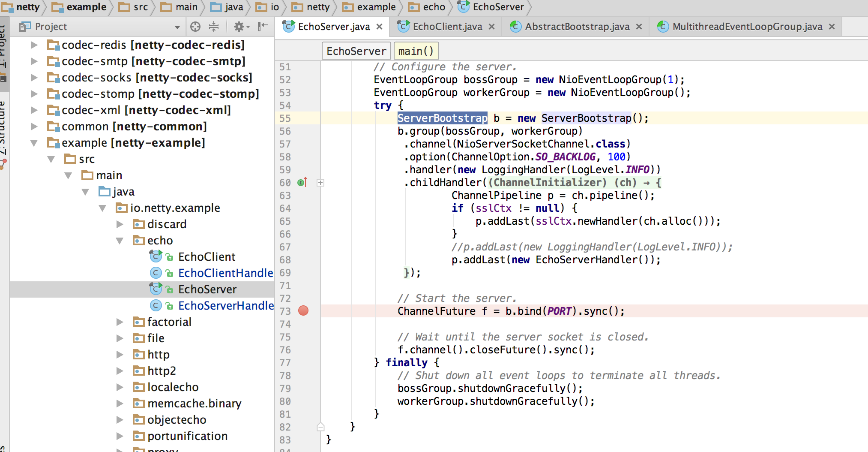Close the EchoServer.java tab
The width and height of the screenshot is (868, 452).
point(379,27)
